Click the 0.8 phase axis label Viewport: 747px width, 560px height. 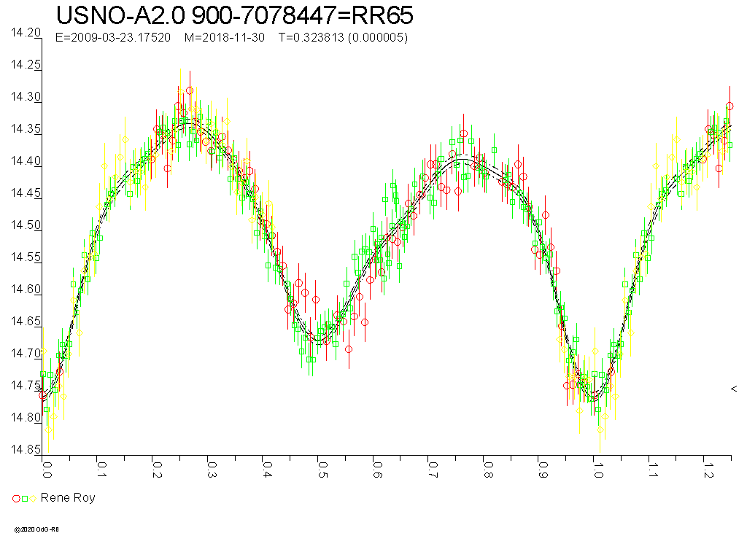tap(487, 470)
